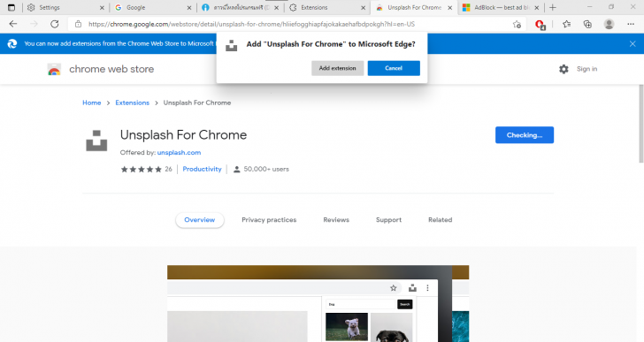
Task: Close the Google tab
Action: 189,7
